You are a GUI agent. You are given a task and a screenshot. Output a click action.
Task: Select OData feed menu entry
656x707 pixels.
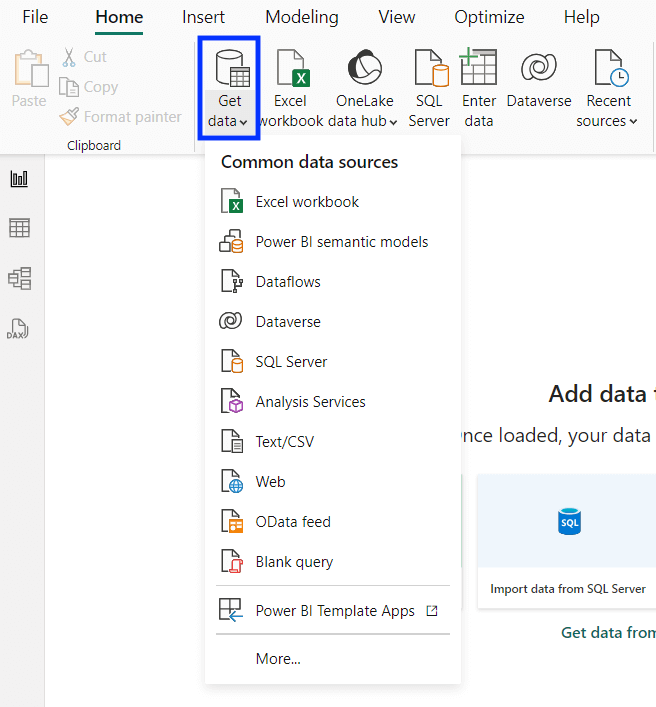(x=333, y=522)
